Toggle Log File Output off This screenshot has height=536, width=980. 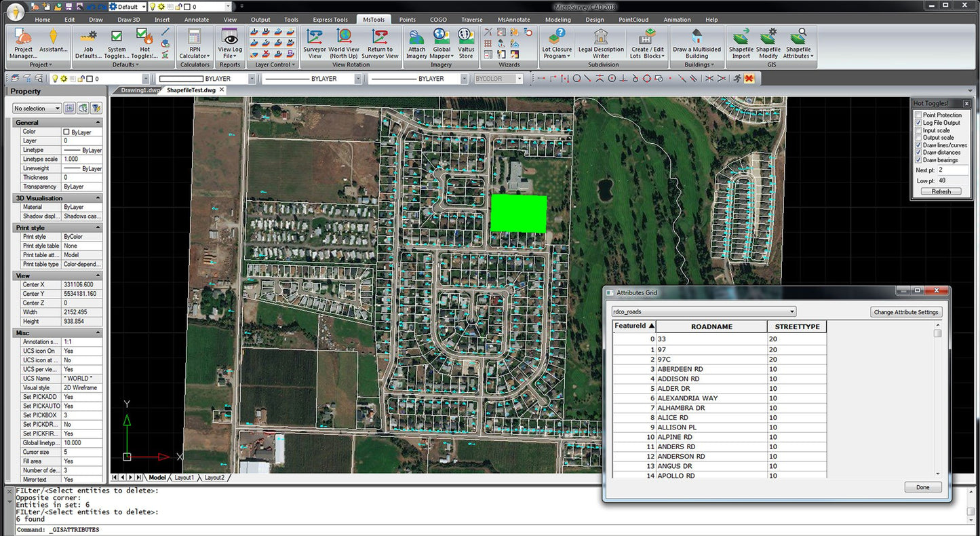(919, 122)
